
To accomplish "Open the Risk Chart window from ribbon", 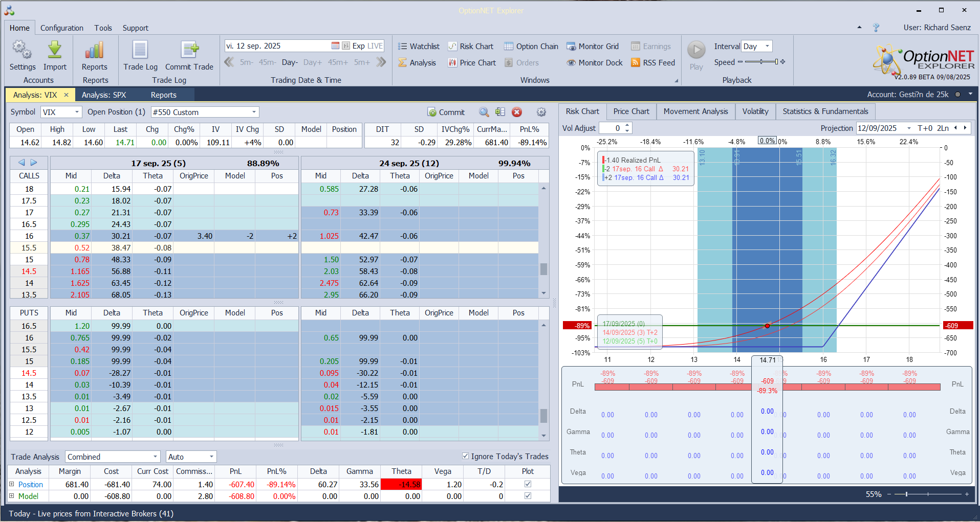I will (x=471, y=46).
